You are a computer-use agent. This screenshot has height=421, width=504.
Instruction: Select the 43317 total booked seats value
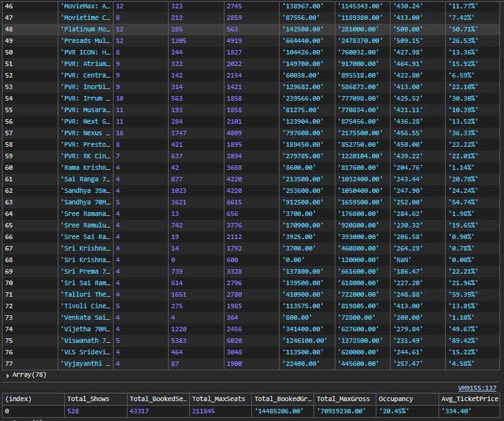click(139, 411)
